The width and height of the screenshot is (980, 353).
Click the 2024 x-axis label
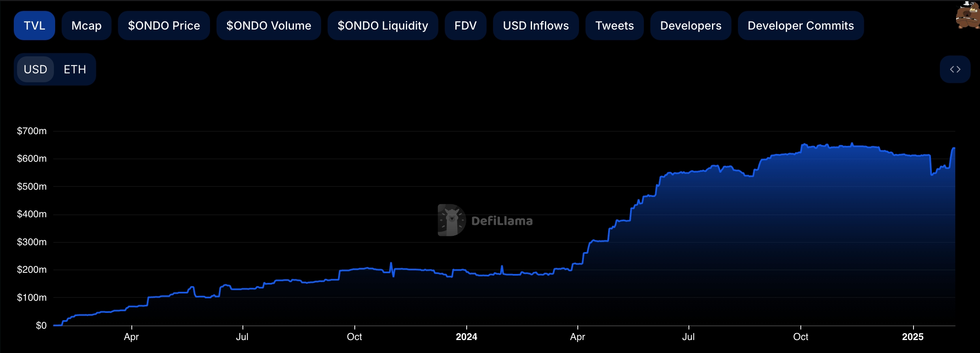(466, 337)
